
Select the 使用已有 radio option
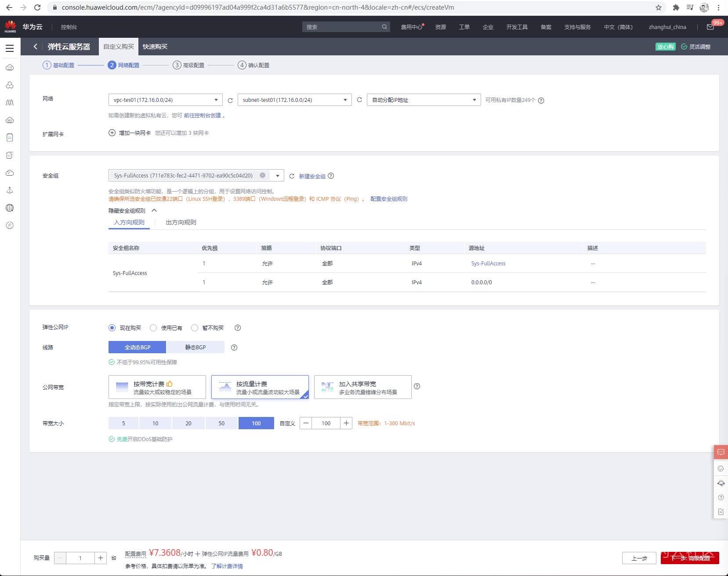[153, 328]
